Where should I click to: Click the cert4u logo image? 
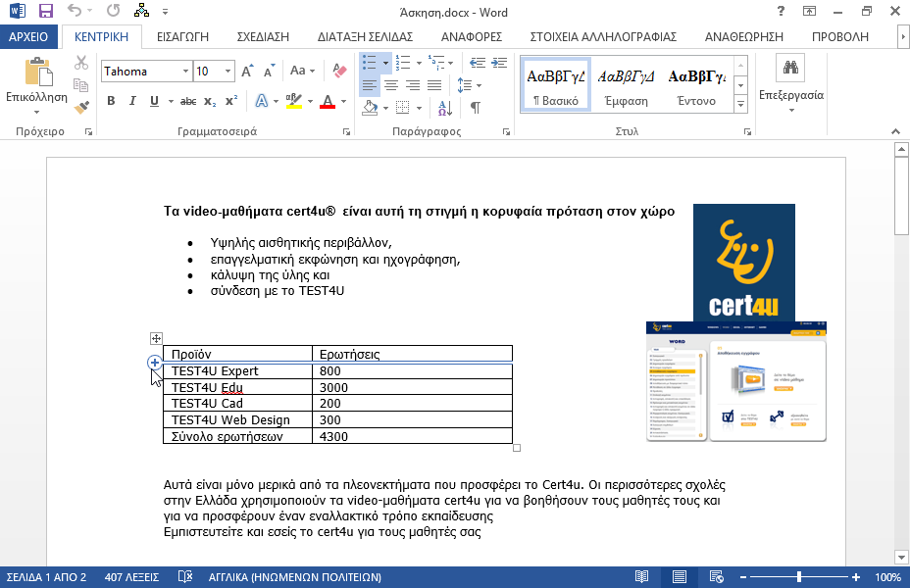pos(744,262)
